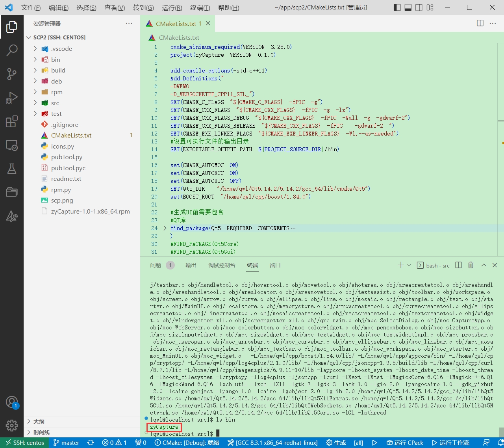Click the 运行 CPack status bar button
Screen dimensions: 504x448
(x=405, y=442)
